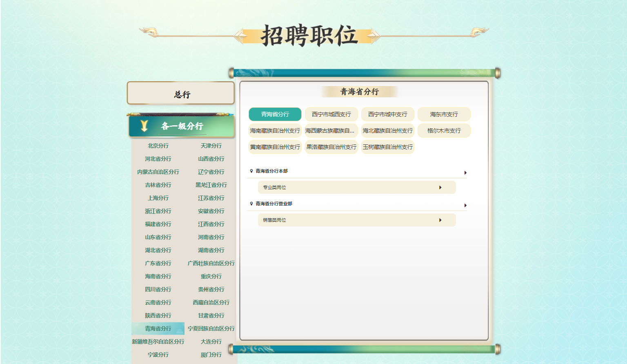The height and width of the screenshot is (364, 627).
Task: Click highlighted 青海省分行 in sidebar list
Action: tap(158, 328)
